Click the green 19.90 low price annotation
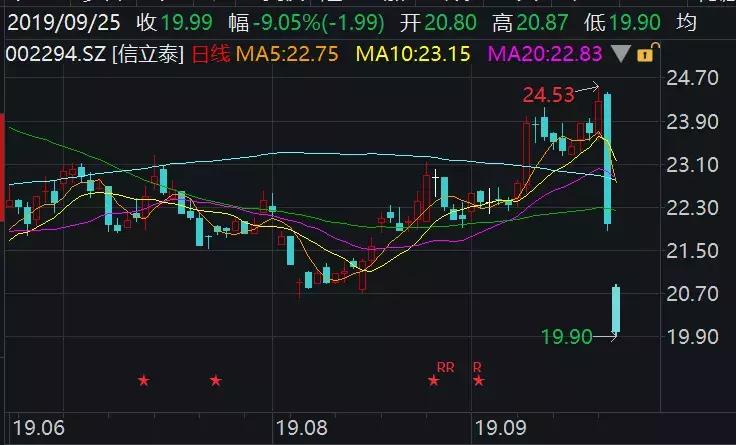The height and width of the screenshot is (445, 736). point(567,337)
